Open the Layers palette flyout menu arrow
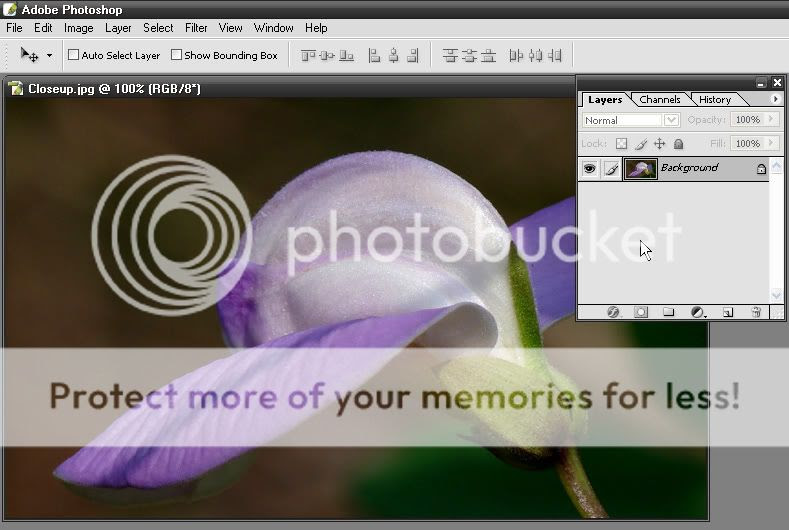This screenshot has height=530, width=789. (775, 99)
